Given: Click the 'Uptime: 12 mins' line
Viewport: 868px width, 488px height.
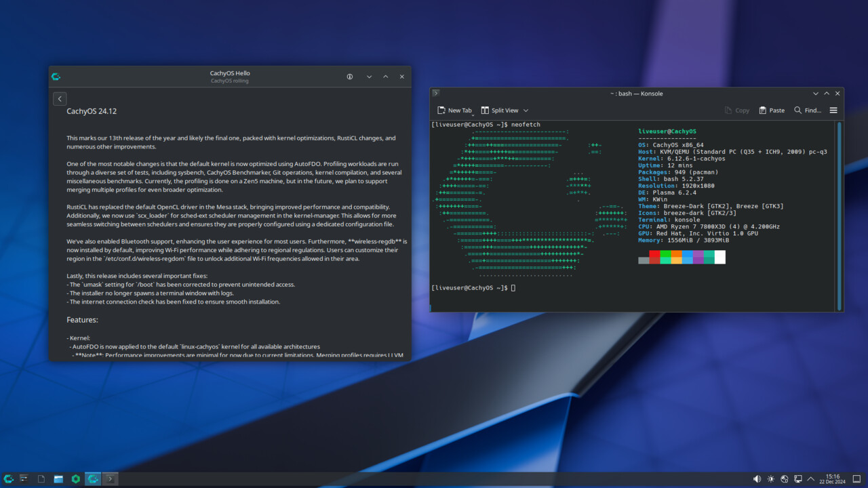Looking at the screenshot, I should point(665,165).
